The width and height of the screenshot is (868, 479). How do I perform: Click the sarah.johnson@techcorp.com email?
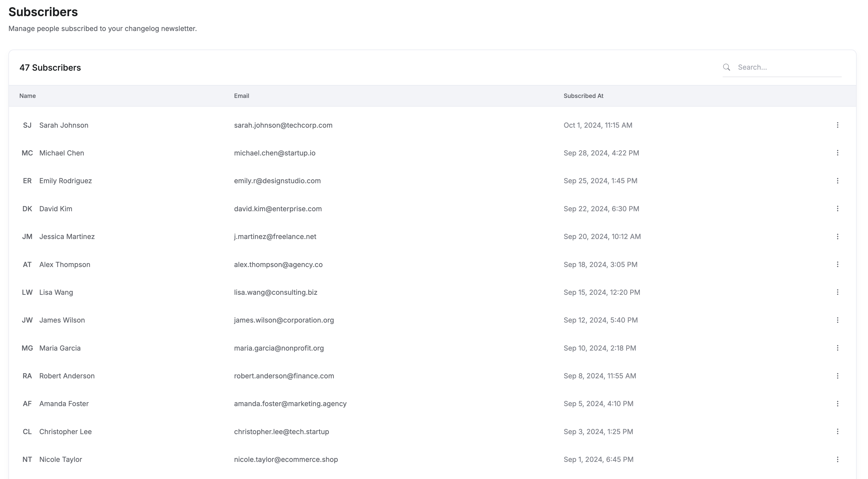[x=283, y=125]
